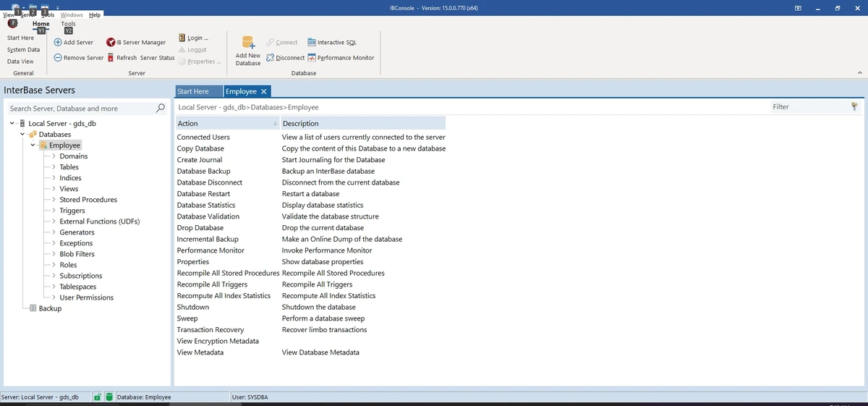Sort list by the Action column header
Viewport: 868px width, 406px height.
227,124
